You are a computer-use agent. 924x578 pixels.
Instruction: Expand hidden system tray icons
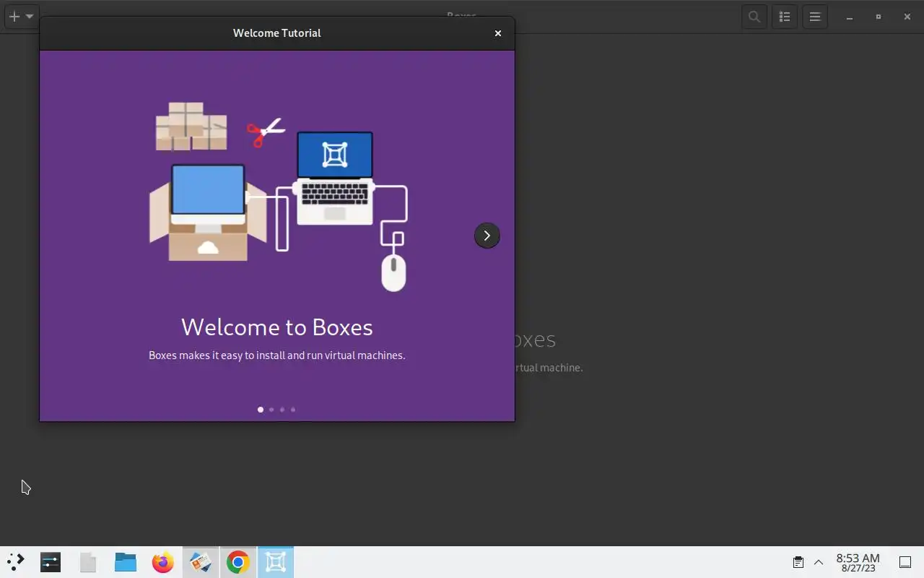[819, 562]
